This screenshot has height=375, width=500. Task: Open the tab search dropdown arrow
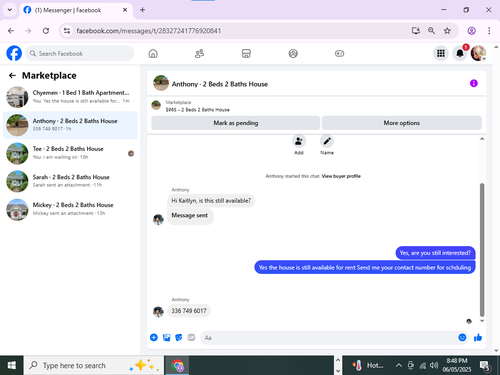(x=10, y=10)
